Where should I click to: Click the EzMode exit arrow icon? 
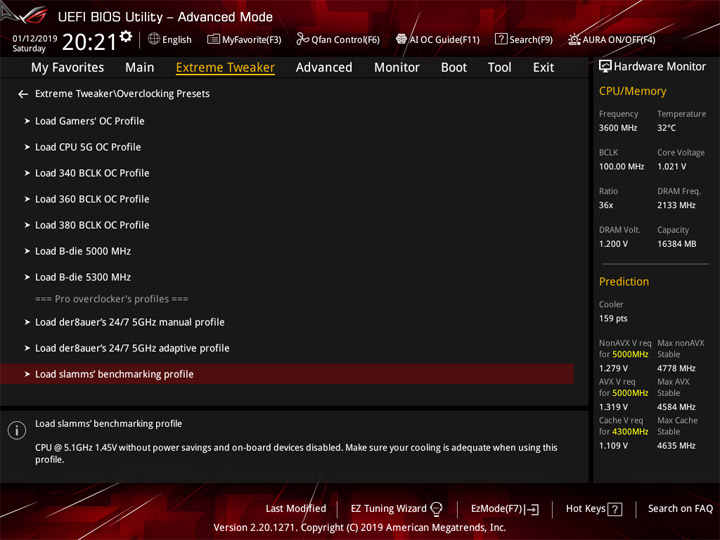[x=532, y=509]
